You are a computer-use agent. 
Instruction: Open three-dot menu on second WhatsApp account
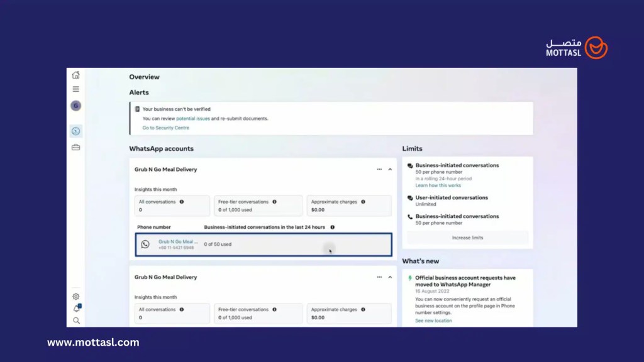point(379,277)
